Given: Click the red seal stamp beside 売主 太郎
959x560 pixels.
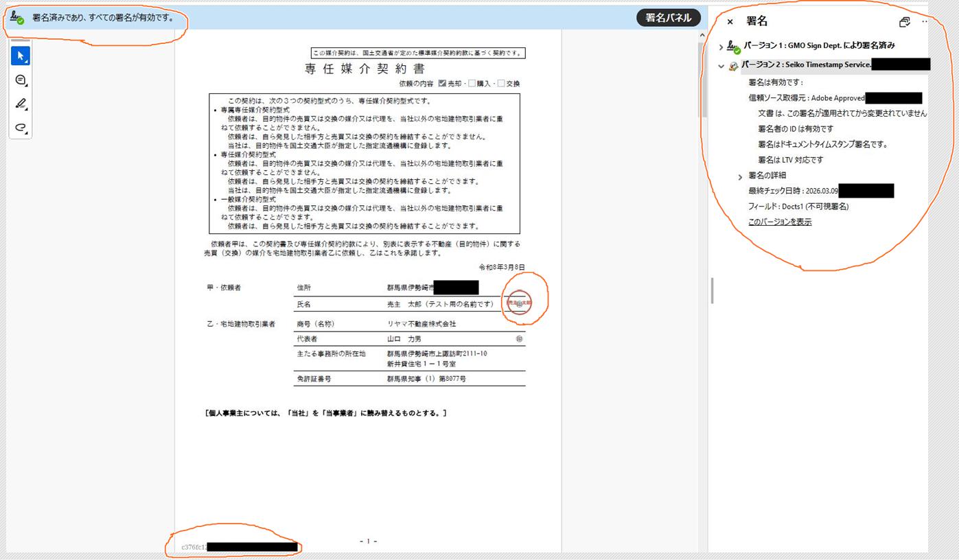Looking at the screenshot, I should (x=518, y=303).
